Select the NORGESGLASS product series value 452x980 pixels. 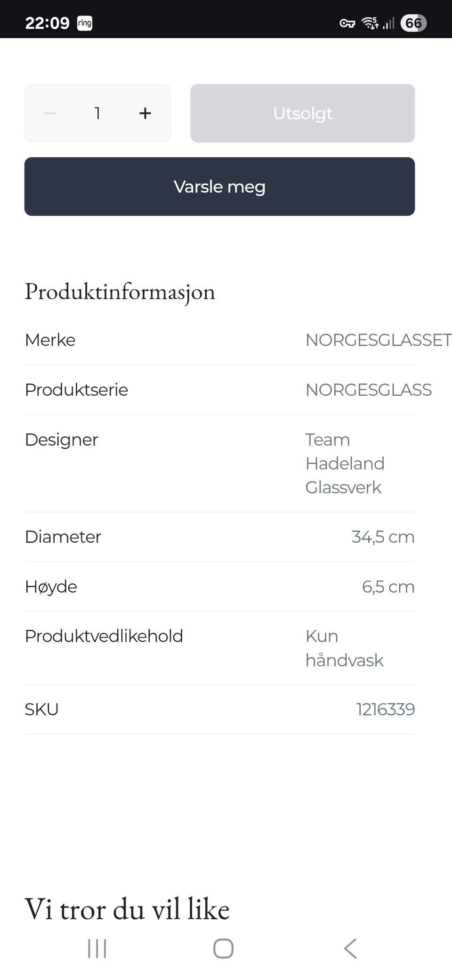[368, 390]
